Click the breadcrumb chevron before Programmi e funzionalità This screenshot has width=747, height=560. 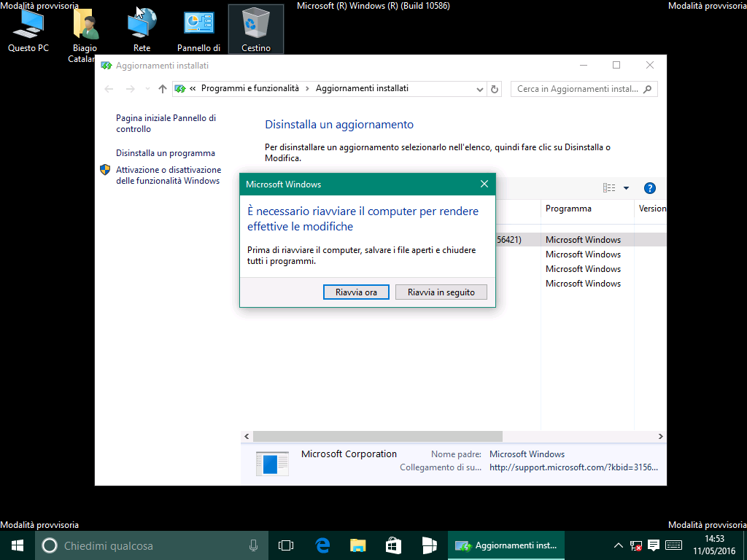click(x=193, y=89)
